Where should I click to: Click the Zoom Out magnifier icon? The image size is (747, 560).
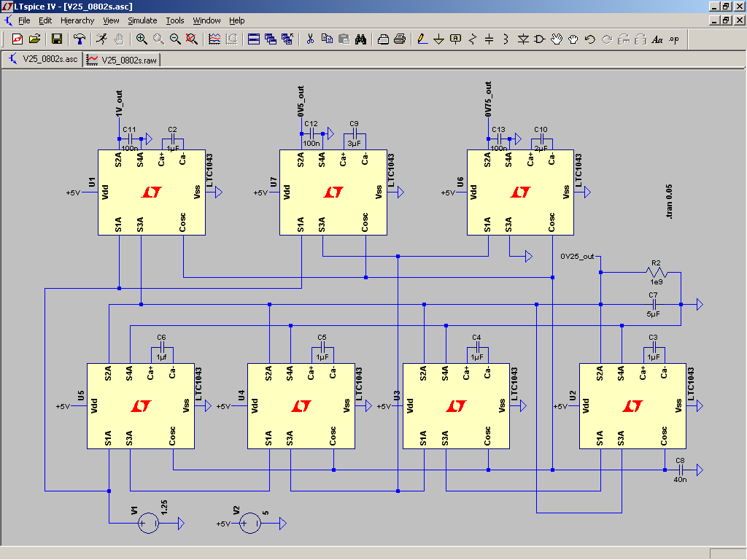point(175,39)
